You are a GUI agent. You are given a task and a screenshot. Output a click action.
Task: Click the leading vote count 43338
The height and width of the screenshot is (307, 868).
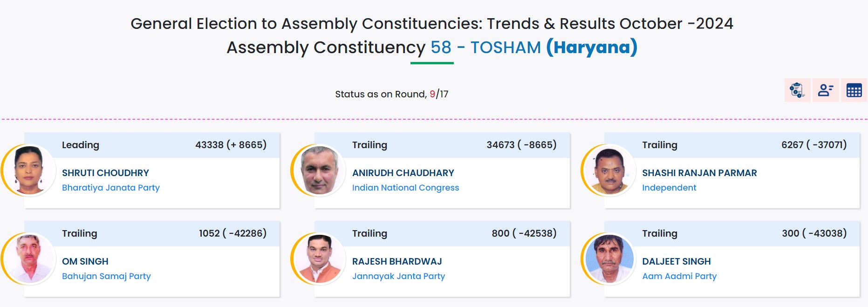click(210, 145)
